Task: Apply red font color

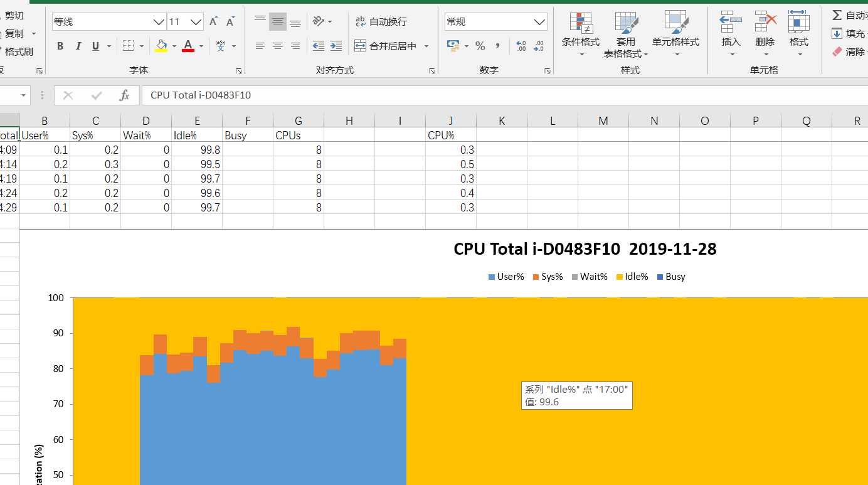Action: point(188,46)
